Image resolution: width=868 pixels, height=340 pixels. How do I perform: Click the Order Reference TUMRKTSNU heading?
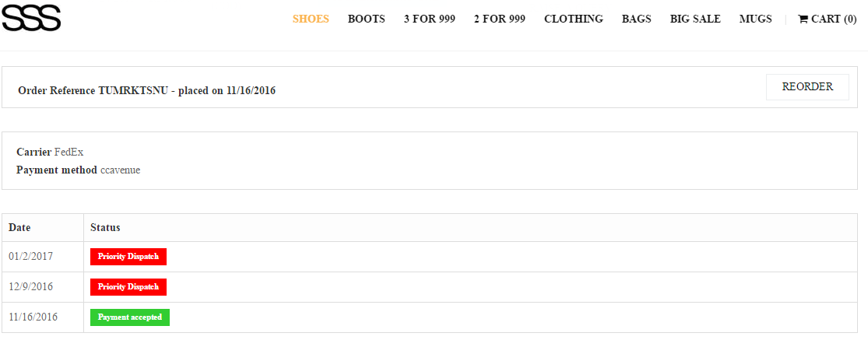146,91
